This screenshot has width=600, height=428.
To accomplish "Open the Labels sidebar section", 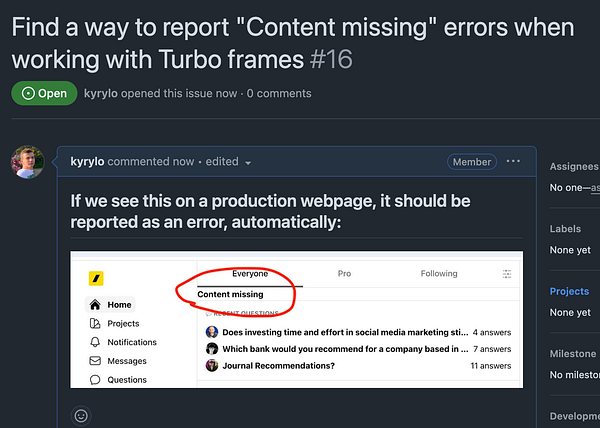I will tap(565, 229).
